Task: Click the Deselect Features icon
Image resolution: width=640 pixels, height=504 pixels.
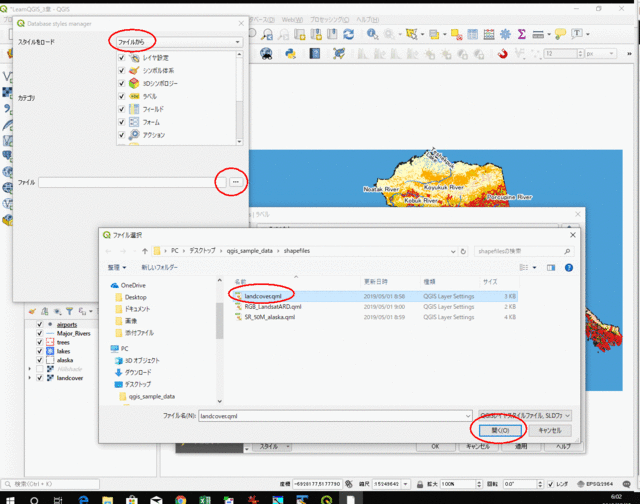Action: click(456, 34)
